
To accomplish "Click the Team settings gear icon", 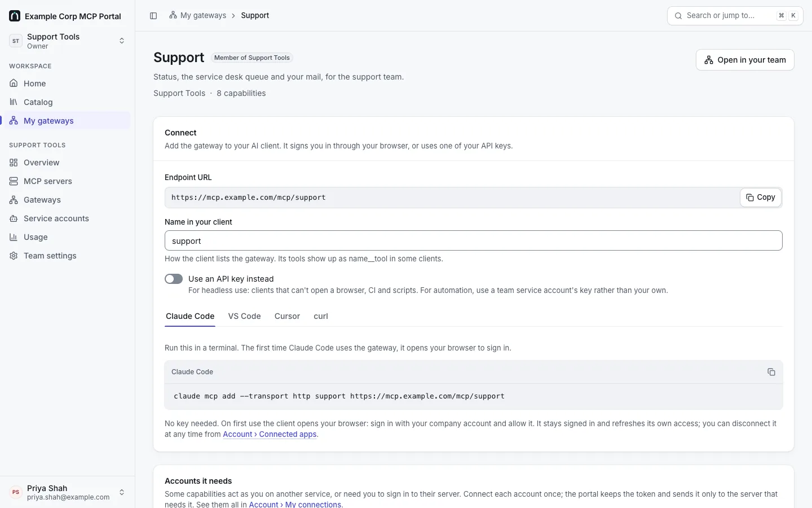I will (14, 256).
